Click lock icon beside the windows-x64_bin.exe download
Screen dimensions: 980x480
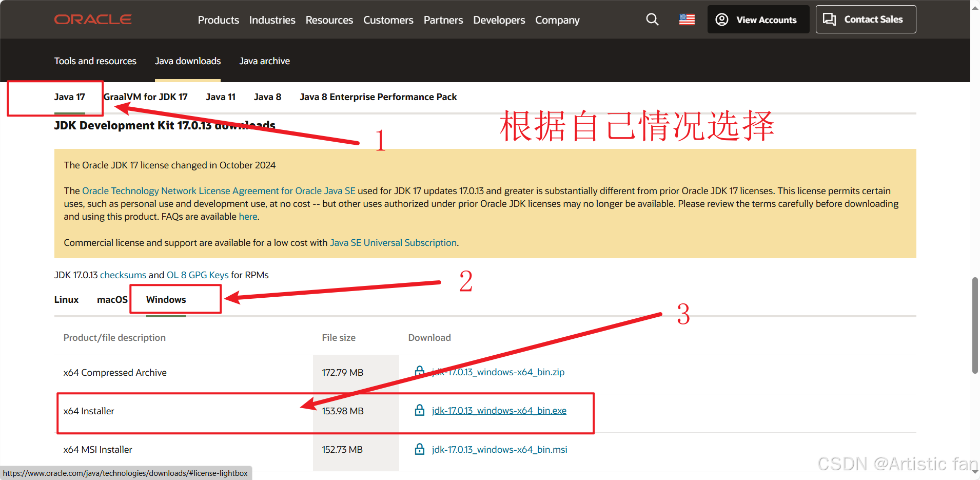click(x=420, y=410)
